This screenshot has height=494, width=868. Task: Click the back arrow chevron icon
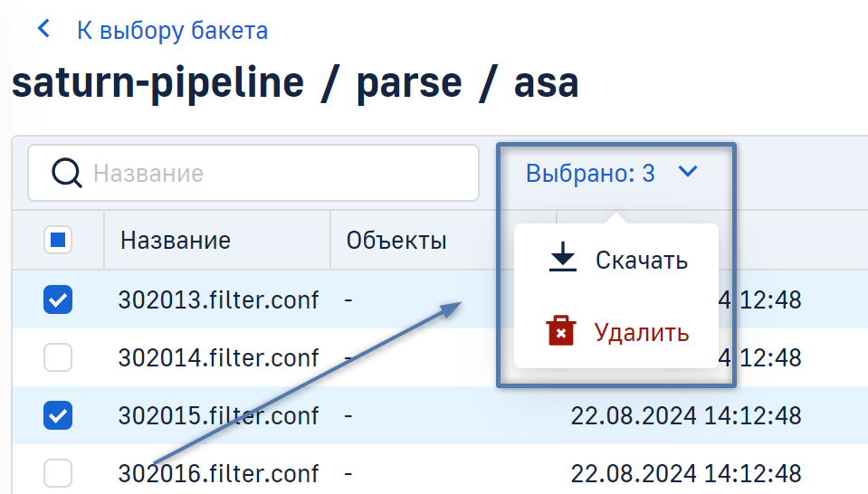[x=43, y=30]
